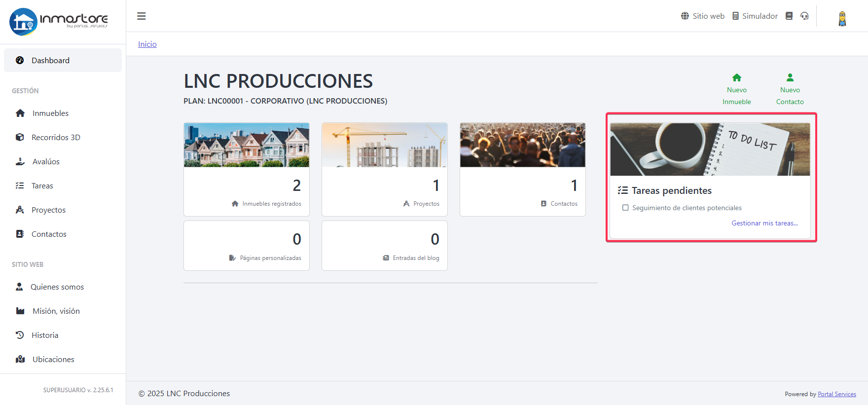Screen dimensions: 868x405
Task: Click the Tareas pendientes heading
Action: [672, 190]
